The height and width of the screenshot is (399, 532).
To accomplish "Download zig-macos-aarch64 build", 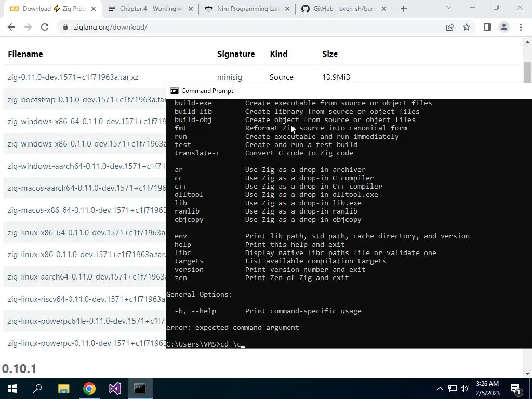I will pos(87,188).
